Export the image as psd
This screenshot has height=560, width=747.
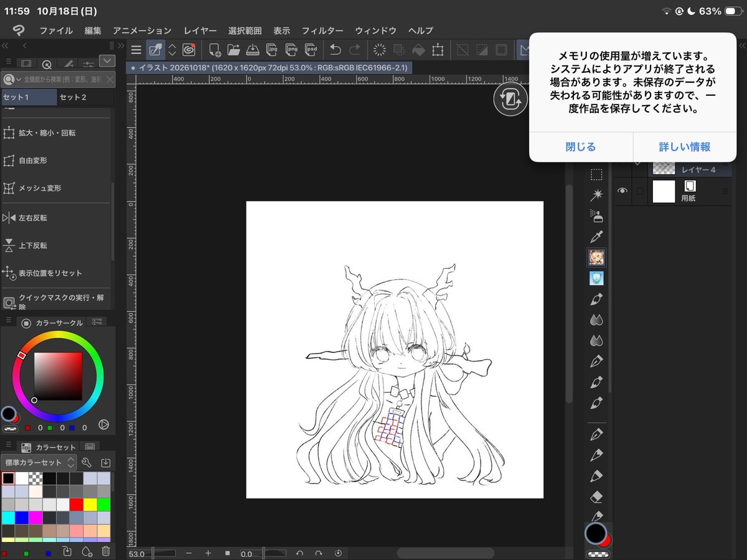310,50
